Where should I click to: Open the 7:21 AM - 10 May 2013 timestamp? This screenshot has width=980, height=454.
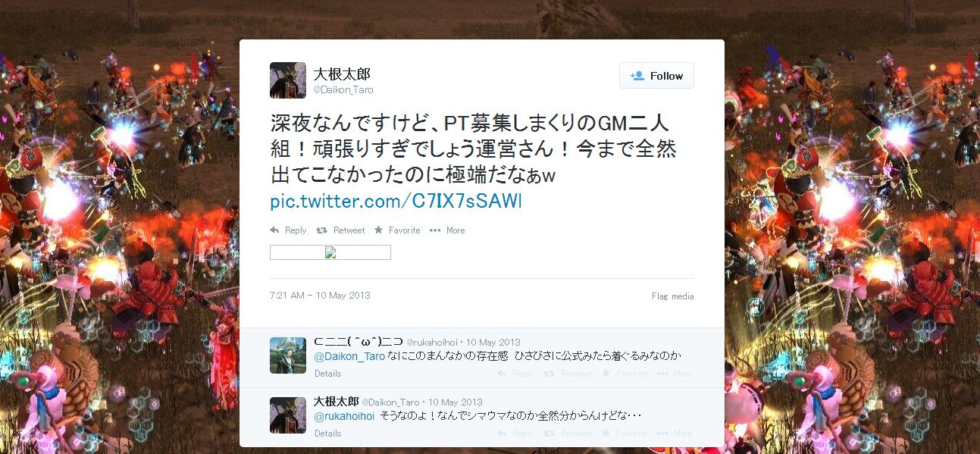[x=320, y=296]
